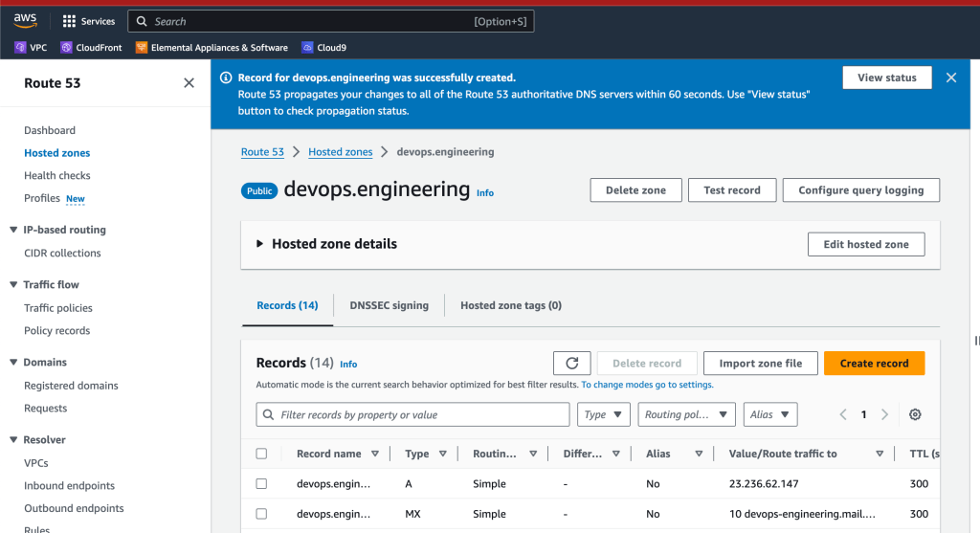This screenshot has height=533, width=980.
Task: Close the Route 53 navigation panel
Action: [189, 83]
